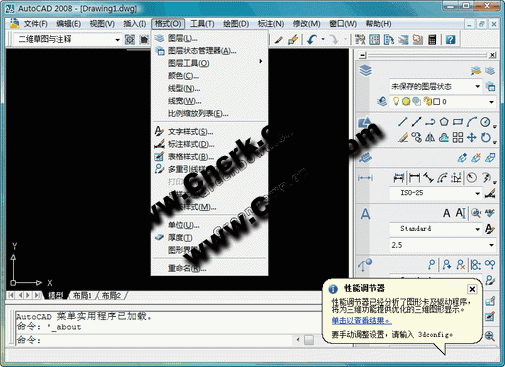Open the Layer Properties Manager icon in dashboard
The image size is (505, 367).
point(490,71)
